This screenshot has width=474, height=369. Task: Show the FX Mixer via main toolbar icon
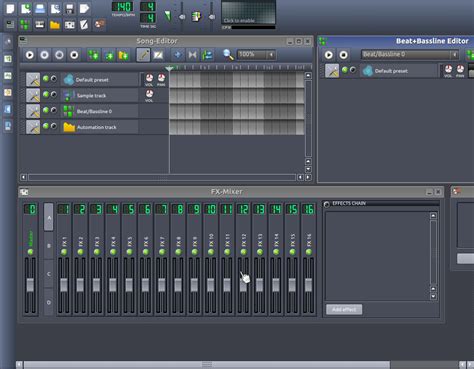[x=69, y=24]
